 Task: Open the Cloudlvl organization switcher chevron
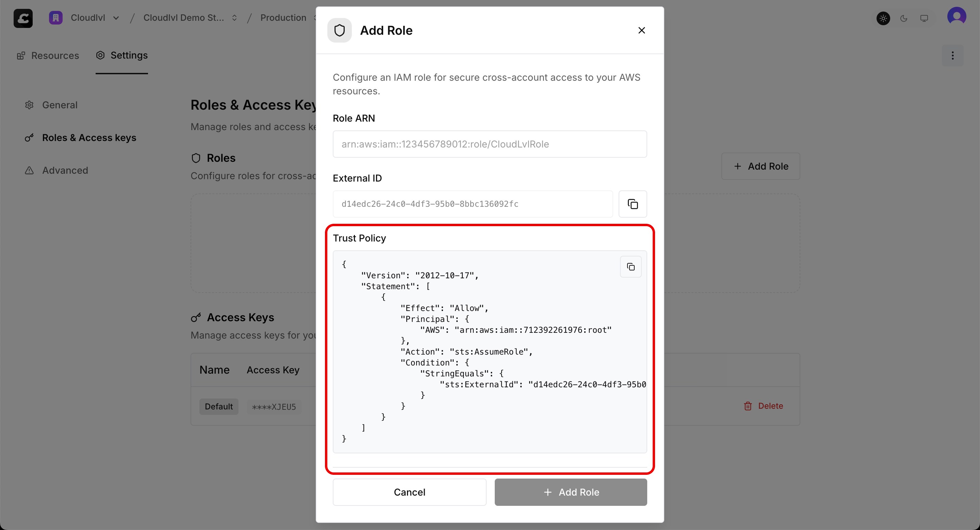tap(116, 17)
